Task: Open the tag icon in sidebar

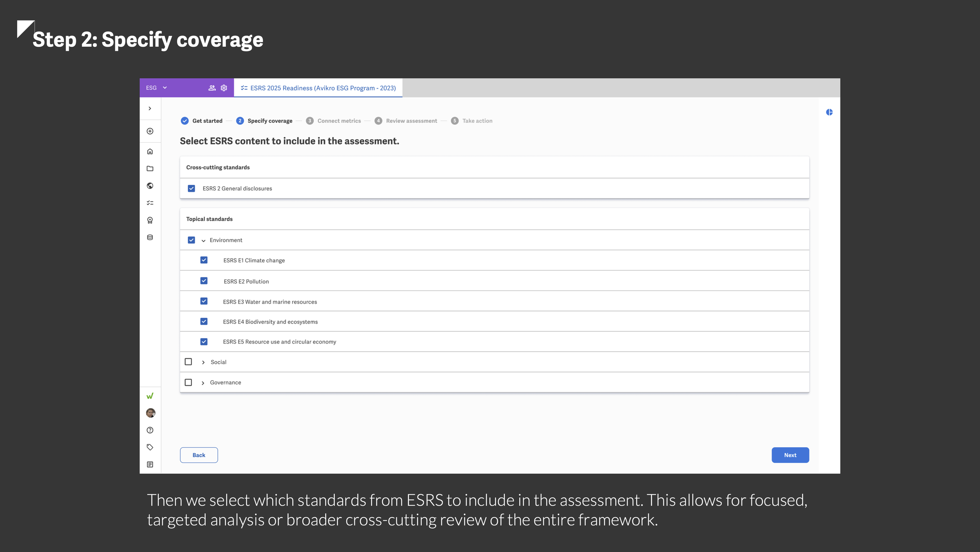Action: click(150, 447)
